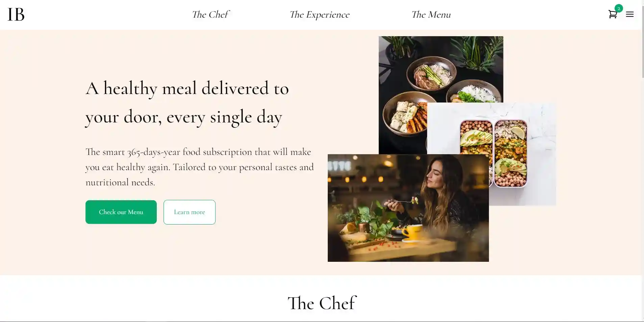644x322 pixels.
Task: Open The Menu nav item
Action: coord(431,15)
